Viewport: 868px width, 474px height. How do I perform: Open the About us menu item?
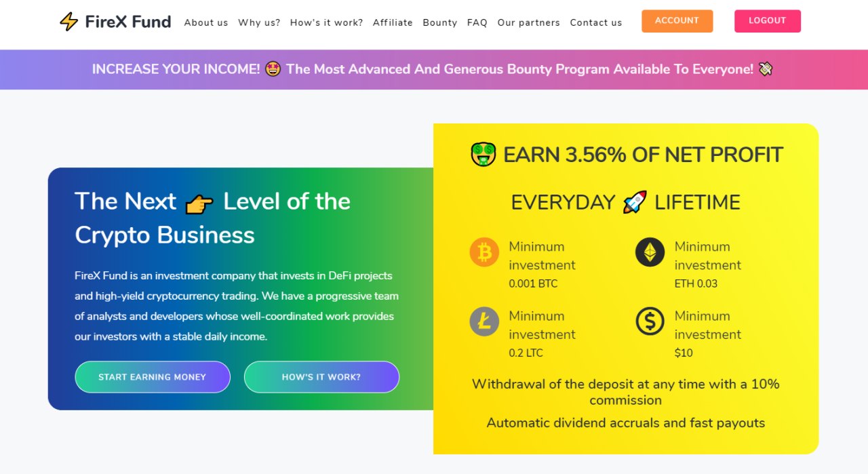[206, 22]
